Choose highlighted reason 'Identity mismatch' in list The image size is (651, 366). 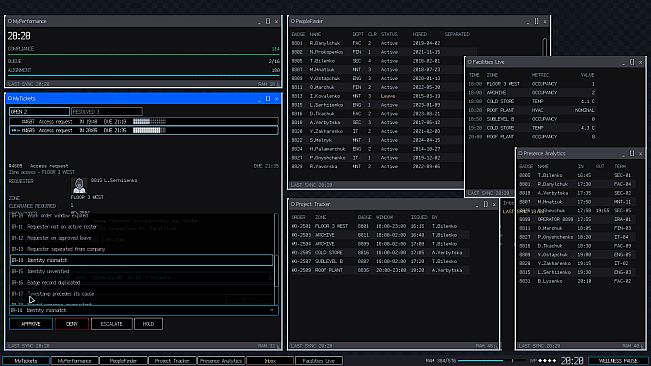click(141, 260)
